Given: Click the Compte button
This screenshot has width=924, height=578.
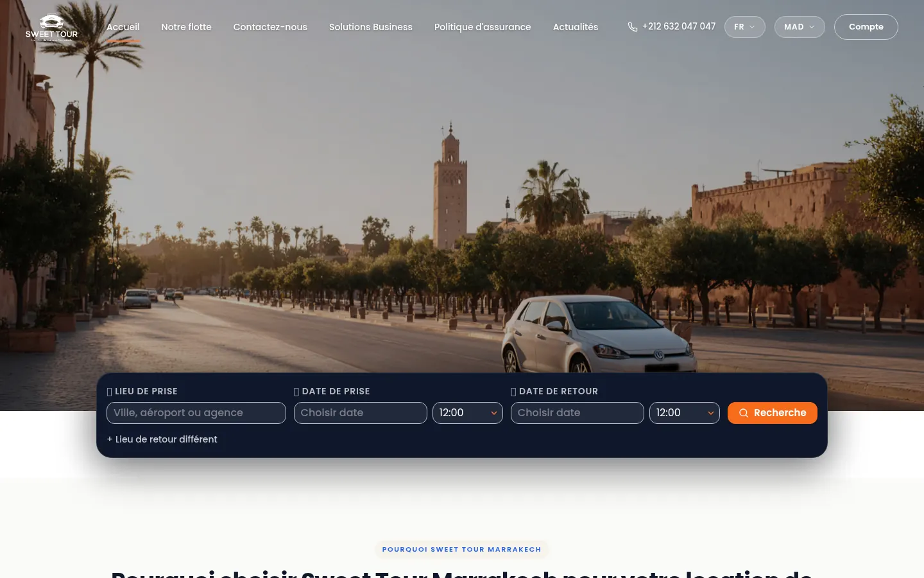Looking at the screenshot, I should [x=866, y=27].
